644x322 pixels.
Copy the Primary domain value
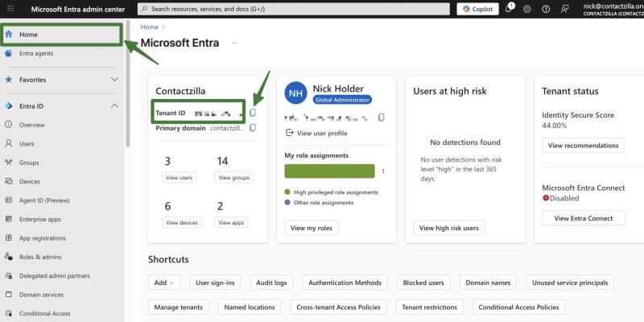253,128
